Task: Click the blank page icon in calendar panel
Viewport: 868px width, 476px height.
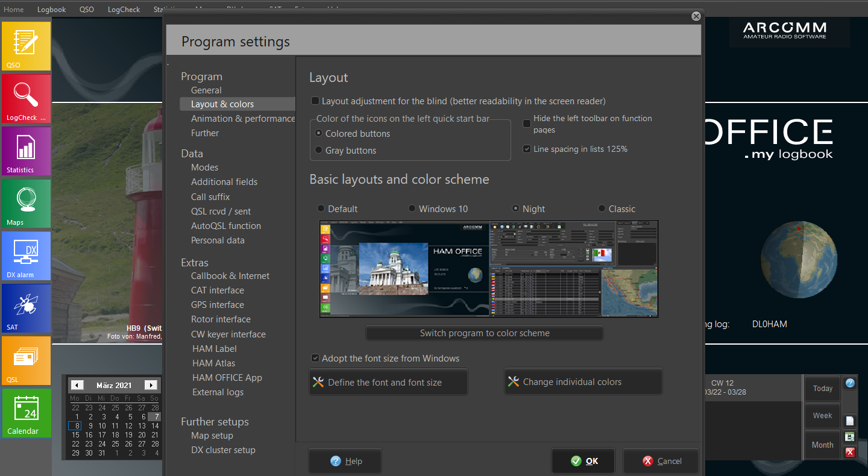Action: 850,421
